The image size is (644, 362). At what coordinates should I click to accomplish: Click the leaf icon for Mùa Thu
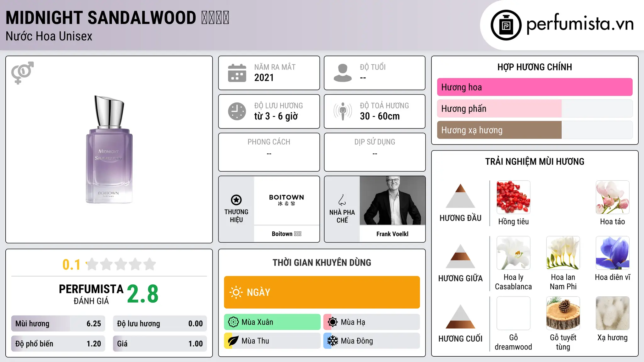point(233,341)
